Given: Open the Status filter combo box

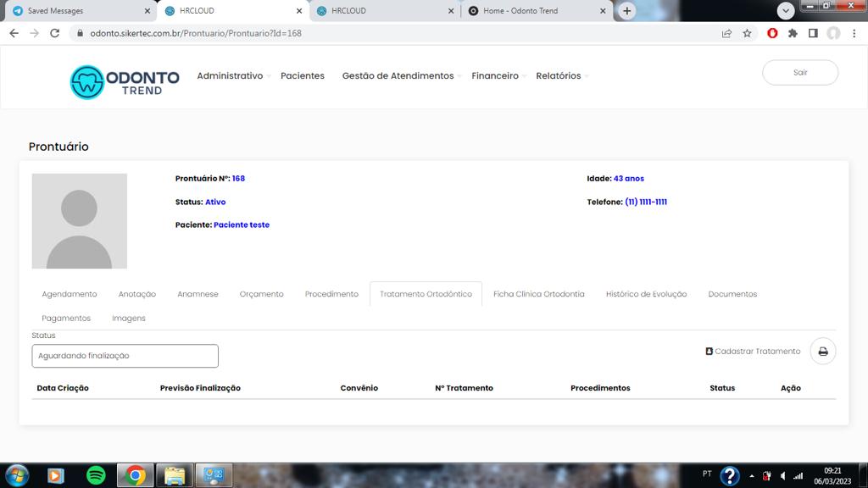Looking at the screenshot, I should pyautogui.click(x=125, y=356).
